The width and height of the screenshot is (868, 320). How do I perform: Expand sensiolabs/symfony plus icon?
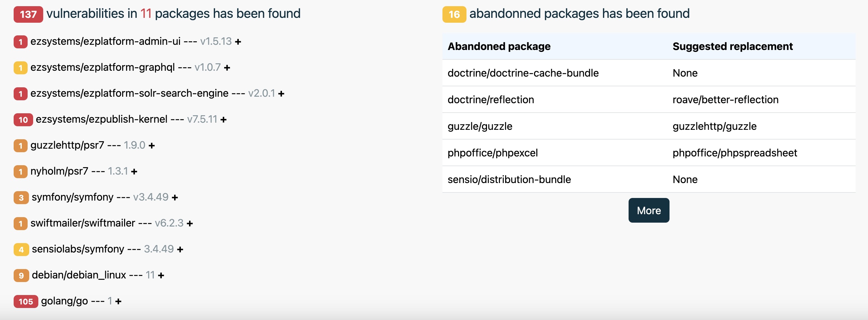click(x=180, y=249)
